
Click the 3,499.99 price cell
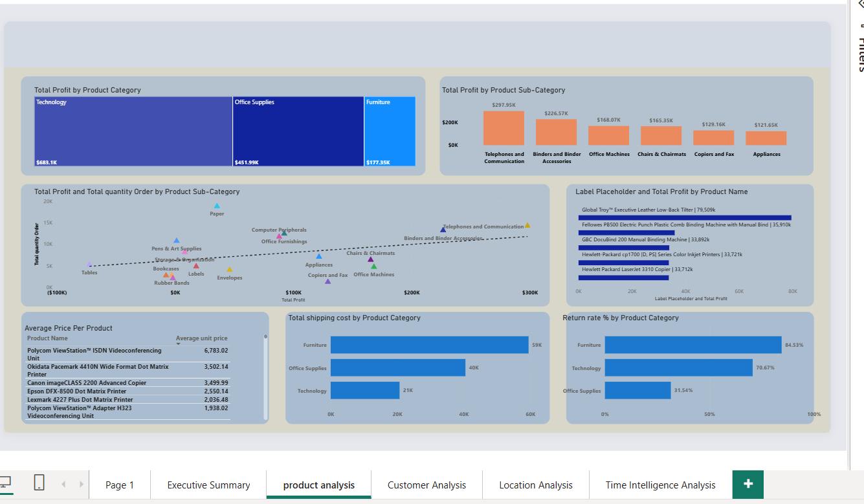216,383
